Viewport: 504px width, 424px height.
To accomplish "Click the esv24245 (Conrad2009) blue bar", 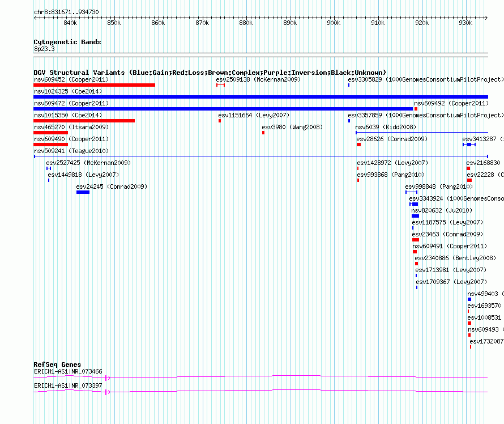I will pyautogui.click(x=83, y=192).
